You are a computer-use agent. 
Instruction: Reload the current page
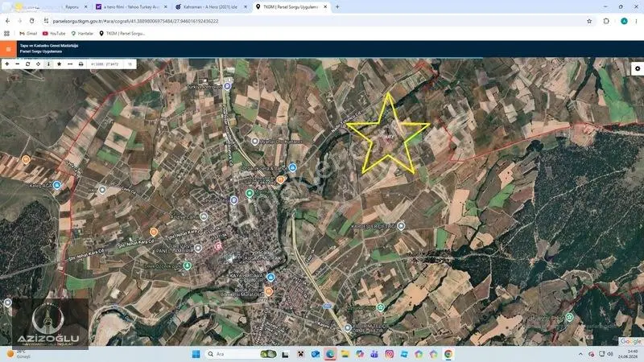(31, 21)
